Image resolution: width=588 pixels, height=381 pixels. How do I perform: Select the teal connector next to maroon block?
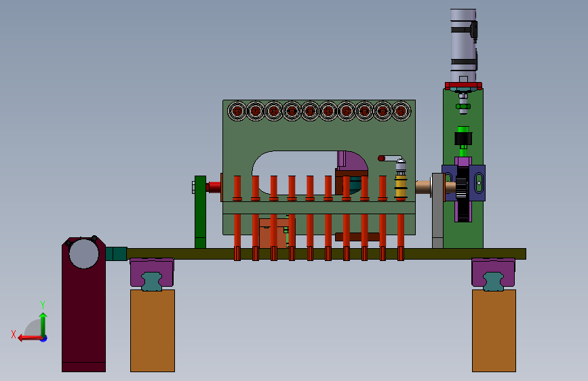116,254
